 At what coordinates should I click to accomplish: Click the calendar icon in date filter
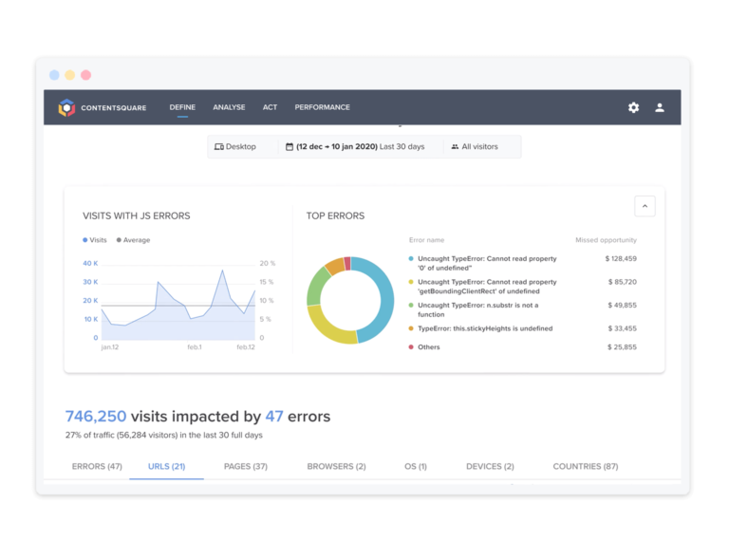(x=290, y=147)
